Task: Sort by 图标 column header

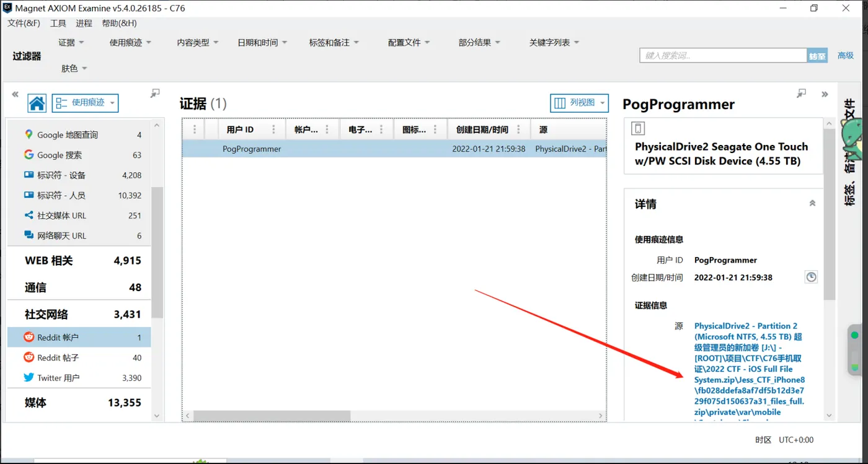Action: 414,129
